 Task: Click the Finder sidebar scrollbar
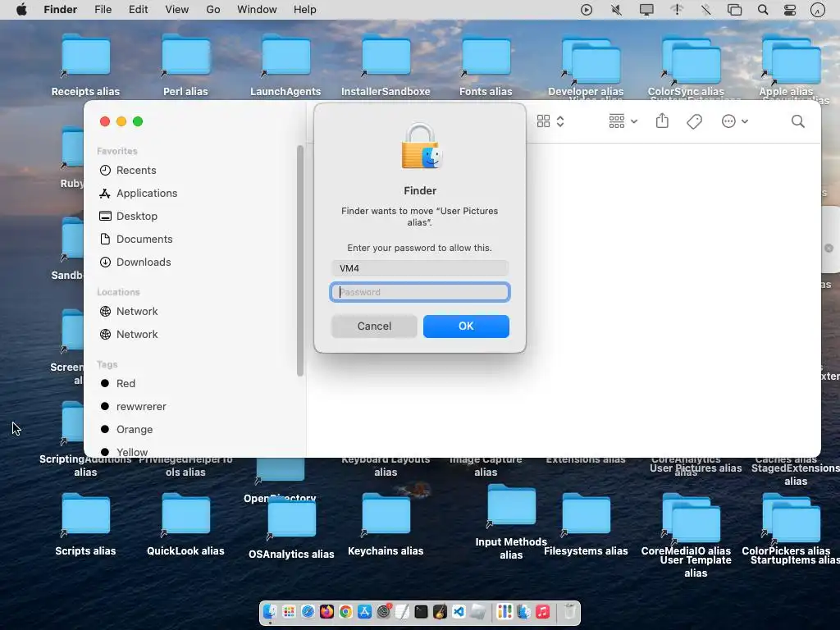(300, 260)
